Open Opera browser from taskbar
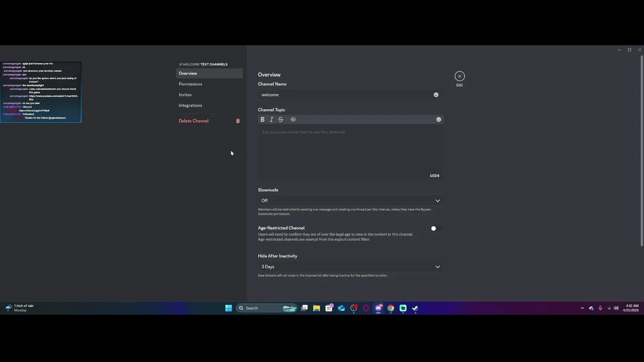The image size is (644, 362). pos(366,308)
